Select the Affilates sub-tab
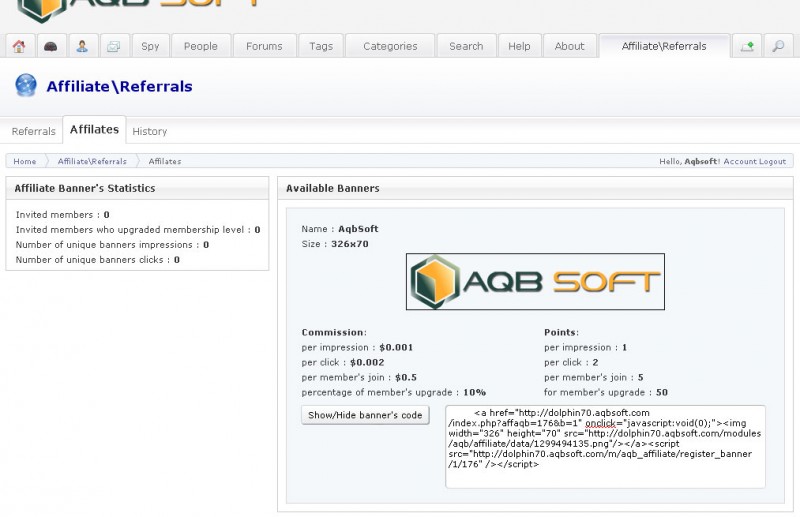Screen dimensions: 800x517 tap(94, 130)
